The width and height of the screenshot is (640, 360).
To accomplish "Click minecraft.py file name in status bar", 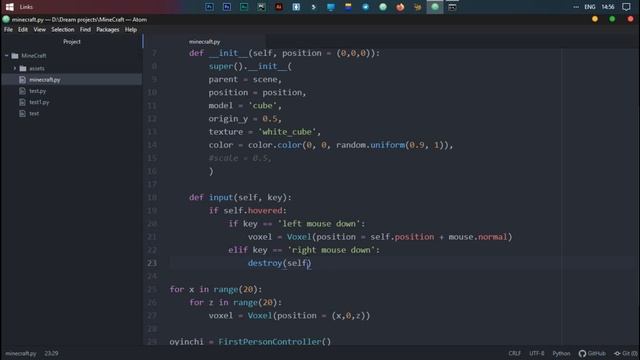I will tap(21, 353).
